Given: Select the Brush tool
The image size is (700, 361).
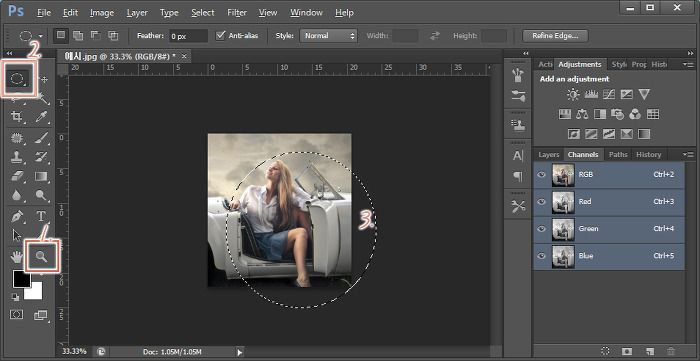Looking at the screenshot, I should 42,137.
